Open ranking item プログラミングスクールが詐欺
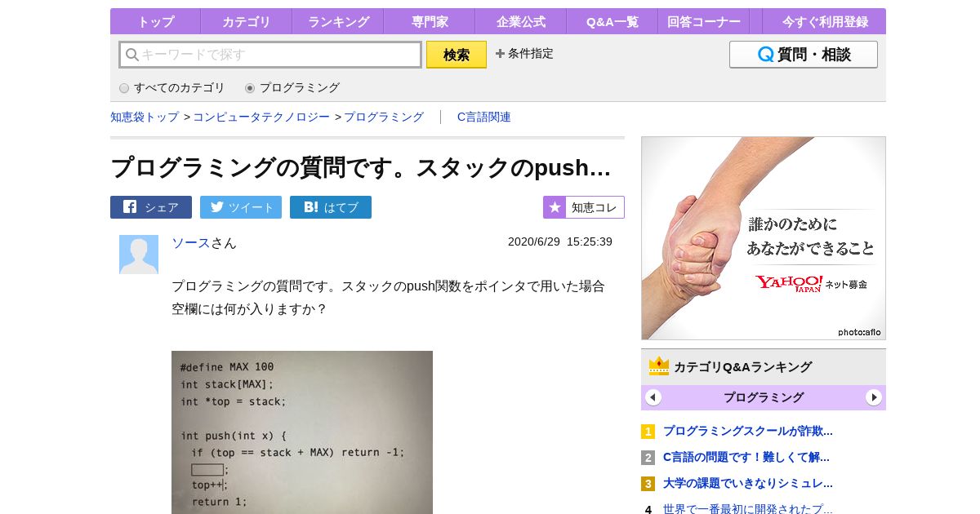The image size is (980, 514). (748, 431)
